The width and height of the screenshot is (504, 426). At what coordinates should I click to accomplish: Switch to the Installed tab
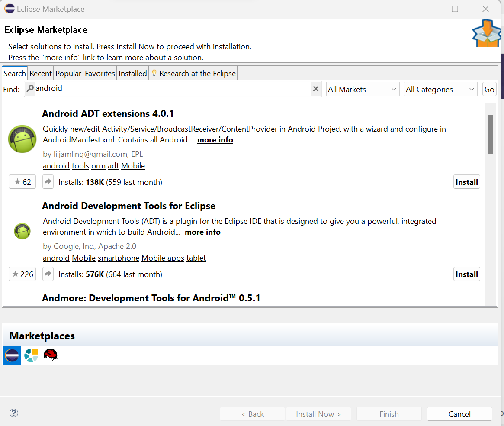(132, 73)
